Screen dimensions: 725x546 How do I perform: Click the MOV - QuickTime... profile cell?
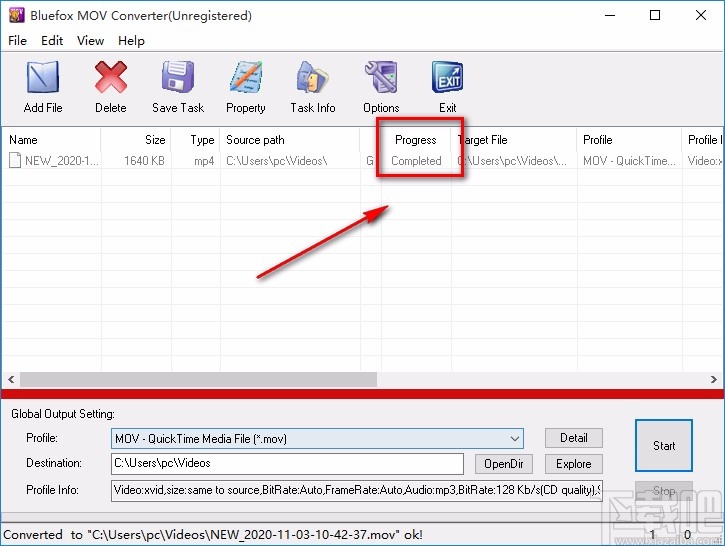pos(629,161)
